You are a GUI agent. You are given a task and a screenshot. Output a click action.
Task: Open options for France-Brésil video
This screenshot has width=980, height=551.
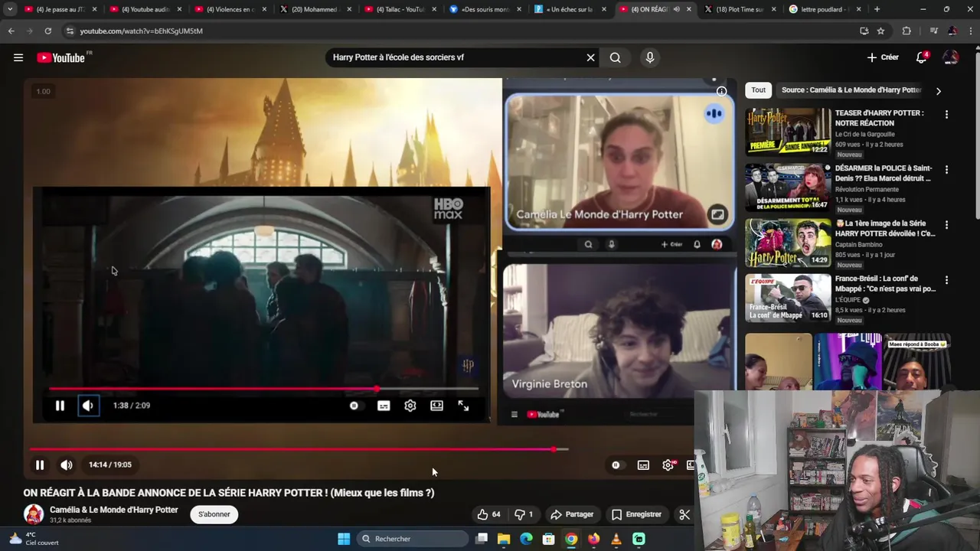click(x=946, y=280)
